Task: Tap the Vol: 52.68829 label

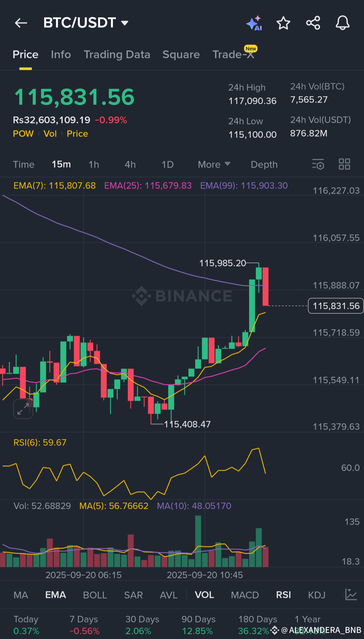Action: (42, 506)
